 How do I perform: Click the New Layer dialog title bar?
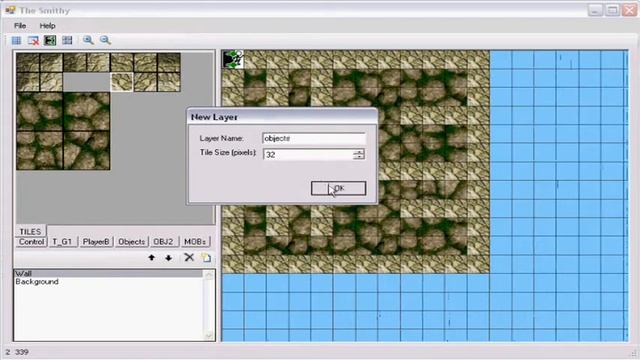pos(282,117)
